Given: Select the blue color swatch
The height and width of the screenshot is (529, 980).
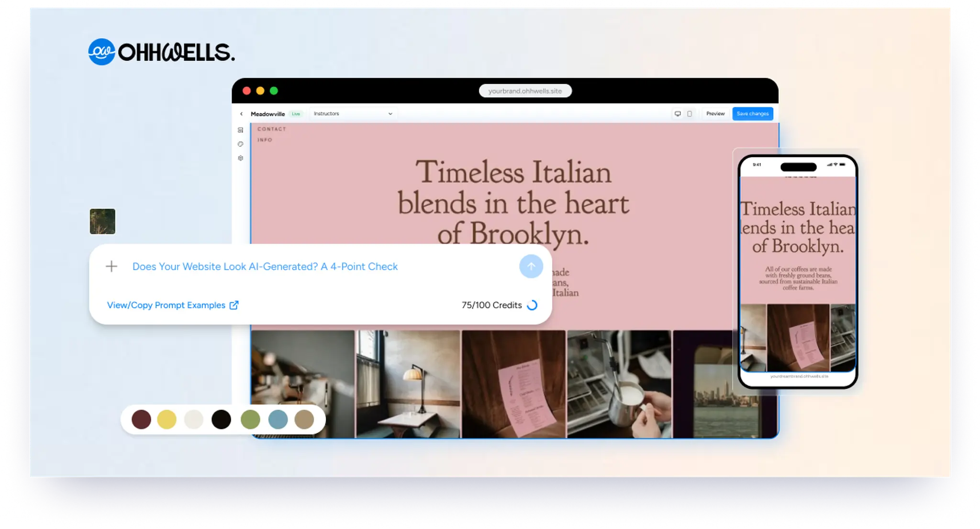Looking at the screenshot, I should pyautogui.click(x=278, y=419).
